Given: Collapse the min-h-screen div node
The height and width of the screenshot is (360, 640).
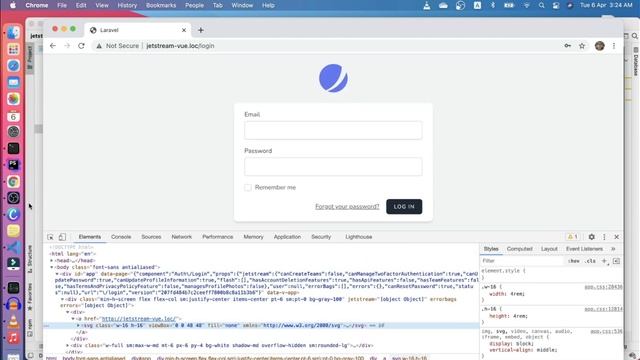Looking at the screenshot, I should coord(62,299).
